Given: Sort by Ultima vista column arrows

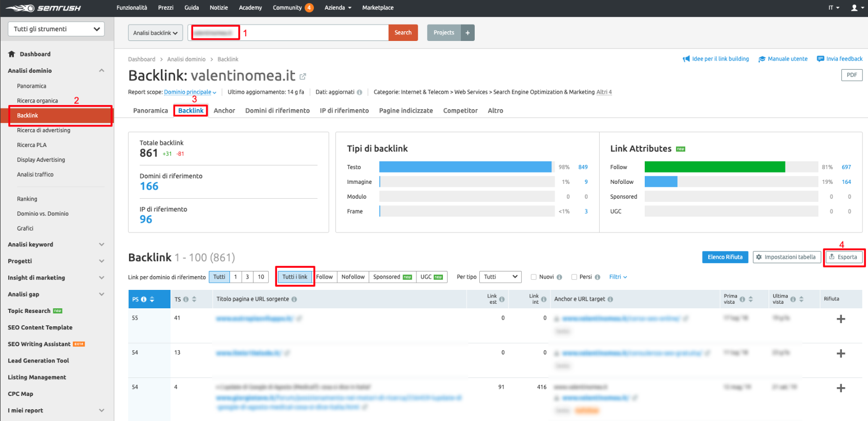Looking at the screenshot, I should 801,299.
